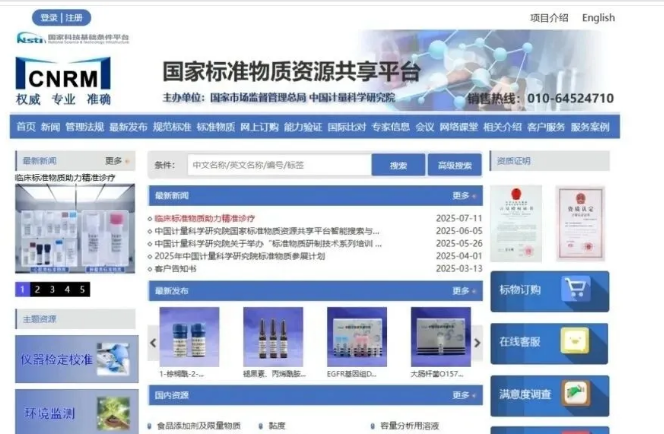
Task: Open 网上订购 navigation item
Action: pos(259,127)
